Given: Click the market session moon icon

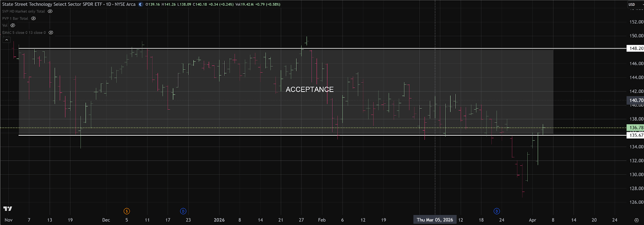Looking at the screenshot, I should point(140,4).
